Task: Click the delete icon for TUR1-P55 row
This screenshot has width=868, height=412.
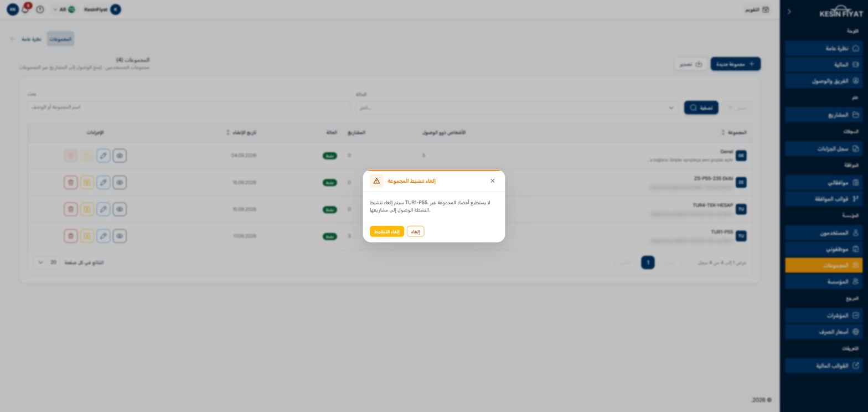Action: point(71,236)
